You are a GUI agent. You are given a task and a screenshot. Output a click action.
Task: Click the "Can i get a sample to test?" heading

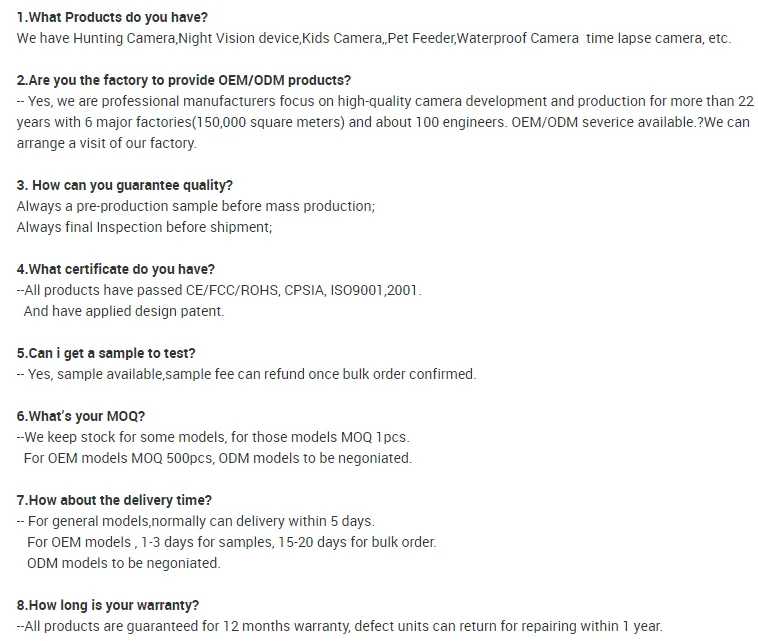[106, 353]
